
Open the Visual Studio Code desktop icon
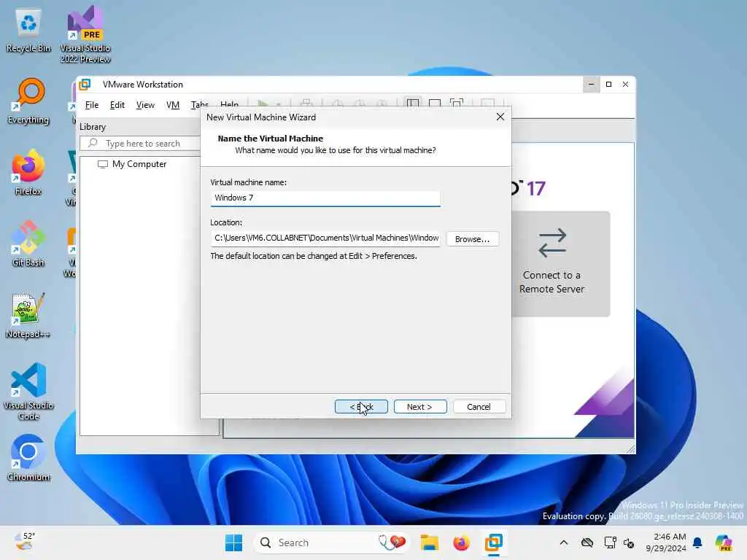point(28,392)
